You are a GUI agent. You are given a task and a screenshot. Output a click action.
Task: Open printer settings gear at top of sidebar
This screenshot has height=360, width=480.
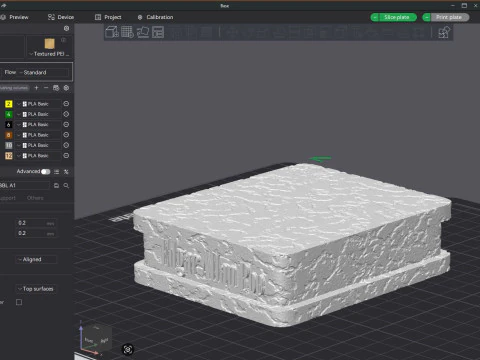(x=66, y=28)
